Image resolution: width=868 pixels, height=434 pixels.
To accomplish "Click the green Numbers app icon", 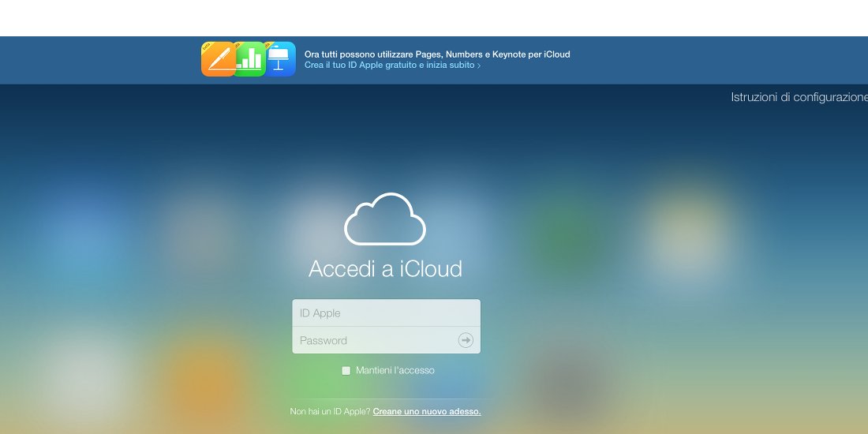I will [250, 59].
